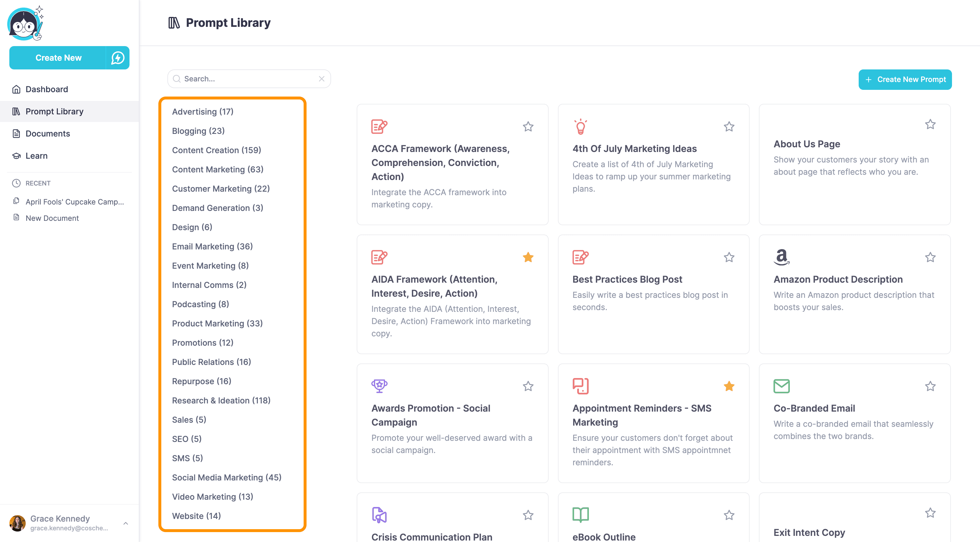
Task: Filter prompts by Email Marketing category
Action: click(x=212, y=246)
